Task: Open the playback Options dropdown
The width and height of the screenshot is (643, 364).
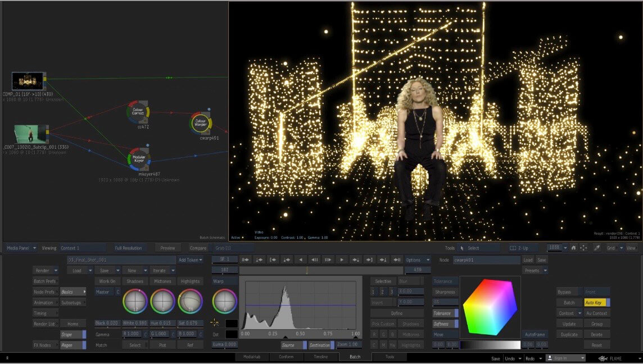Action: click(417, 260)
